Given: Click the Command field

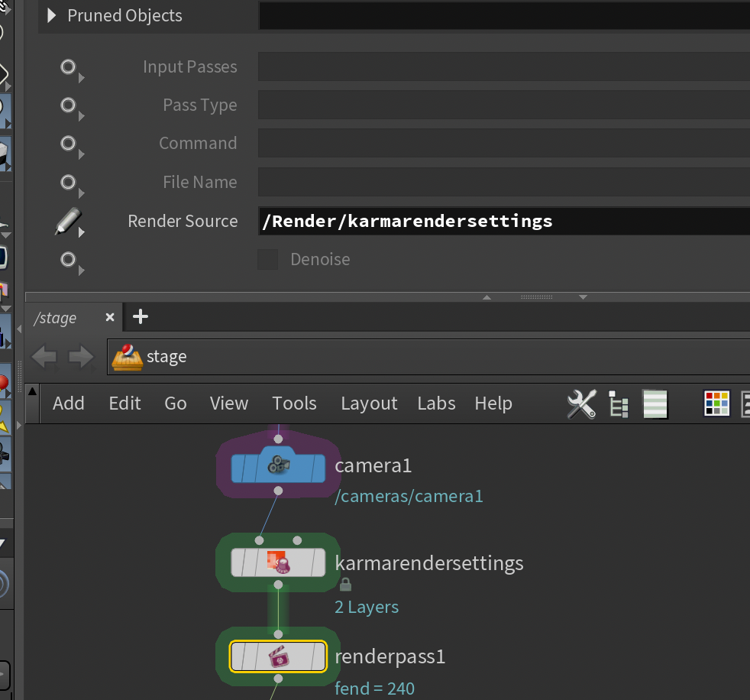Looking at the screenshot, I should point(504,143).
